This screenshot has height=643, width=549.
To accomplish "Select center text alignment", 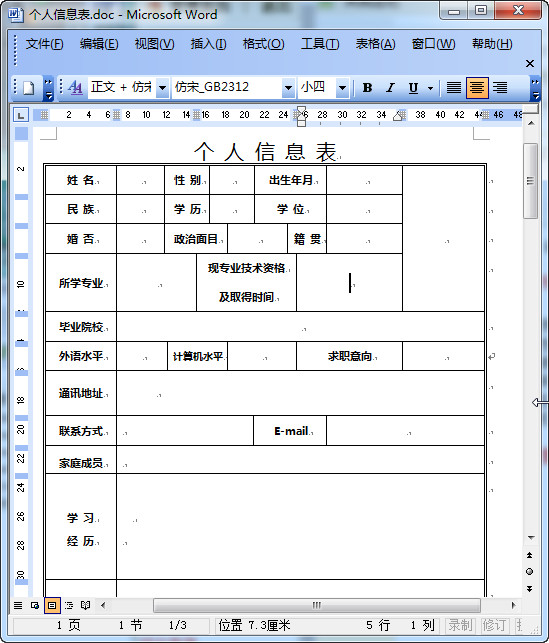I will 477,88.
